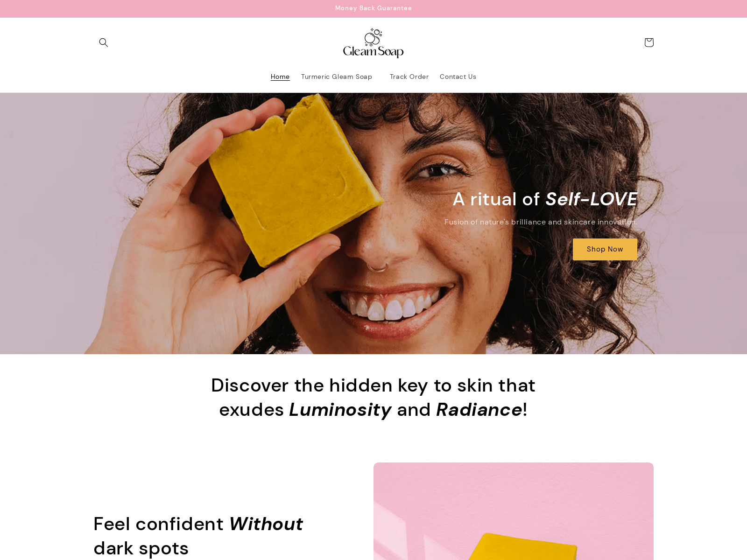Viewport: 747px width, 560px height.
Task: Click the Money Back Guarantee announcement bar
Action: point(373,8)
